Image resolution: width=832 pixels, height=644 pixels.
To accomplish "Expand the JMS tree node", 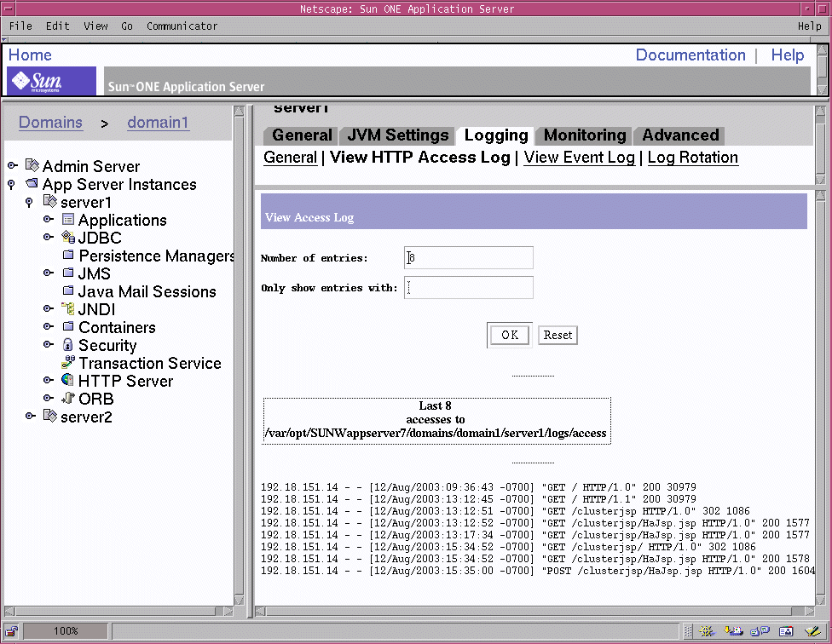I will click(x=49, y=273).
